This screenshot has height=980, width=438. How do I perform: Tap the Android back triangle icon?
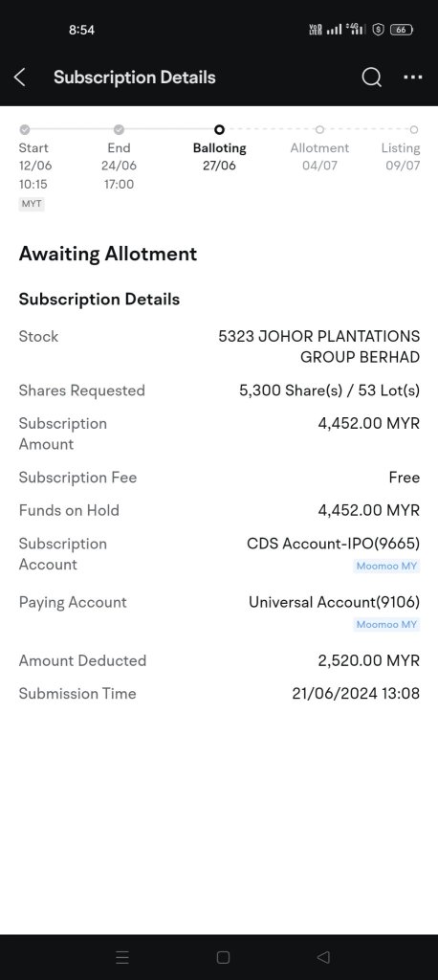(323, 957)
